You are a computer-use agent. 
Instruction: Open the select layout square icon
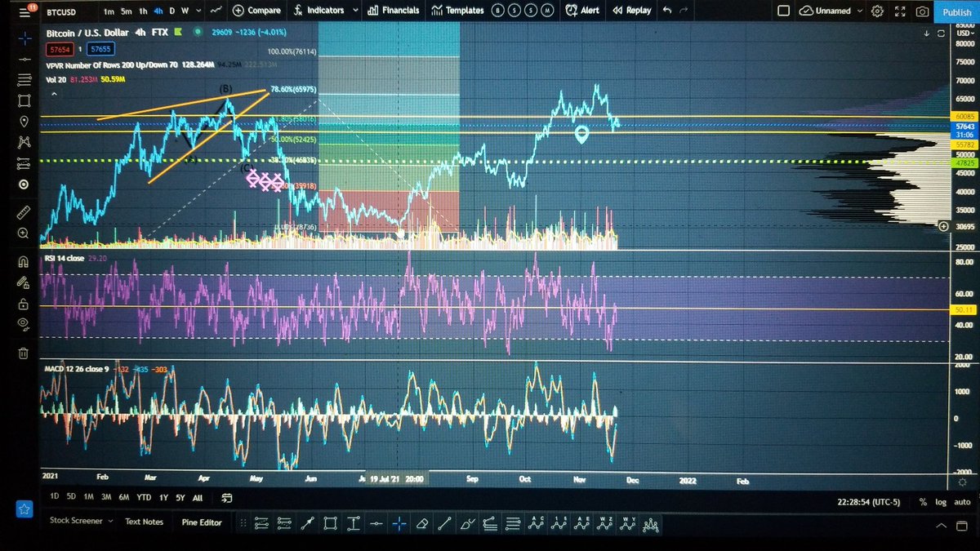click(783, 11)
